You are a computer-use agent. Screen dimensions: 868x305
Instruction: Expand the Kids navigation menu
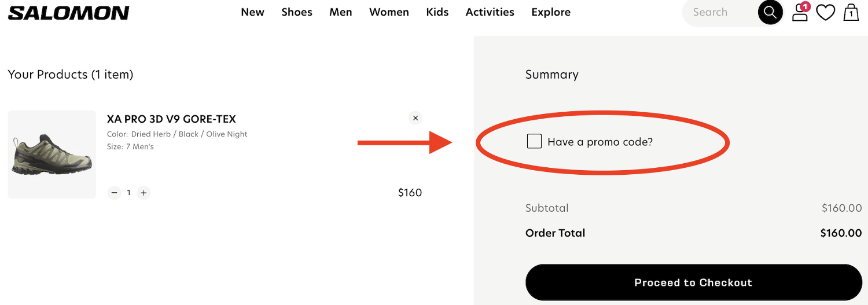[x=437, y=12]
